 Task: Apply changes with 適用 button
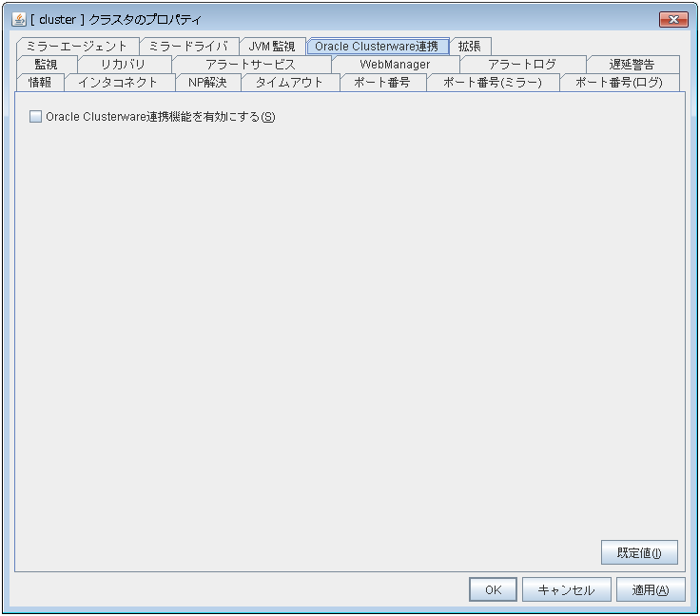pyautogui.click(x=651, y=589)
